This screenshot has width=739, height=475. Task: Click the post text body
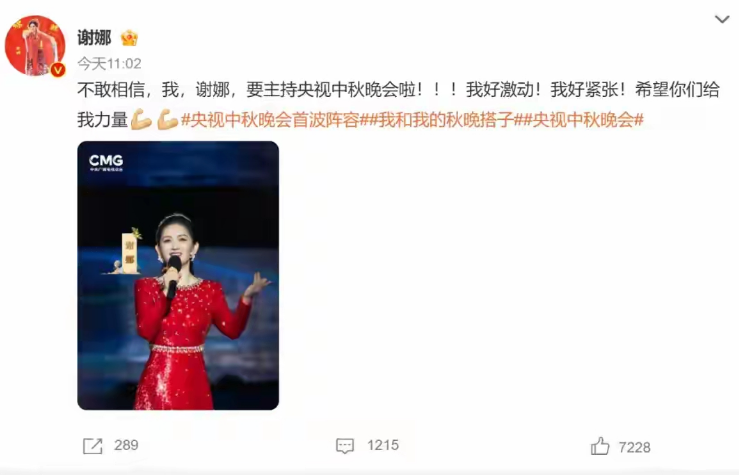(x=398, y=105)
